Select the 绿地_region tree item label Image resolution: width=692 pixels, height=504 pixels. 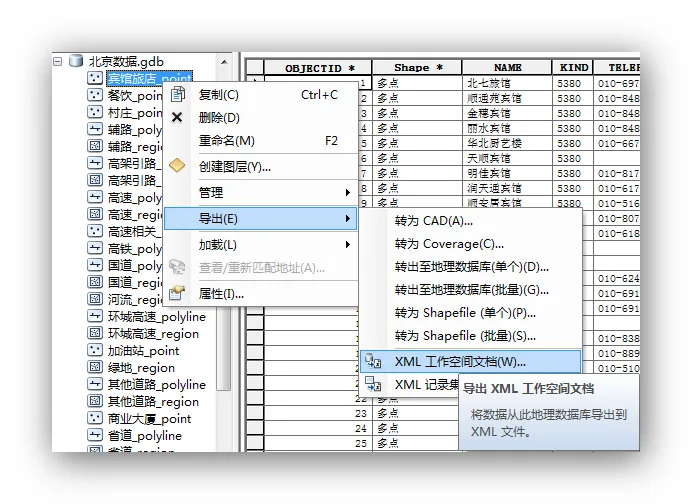141,368
